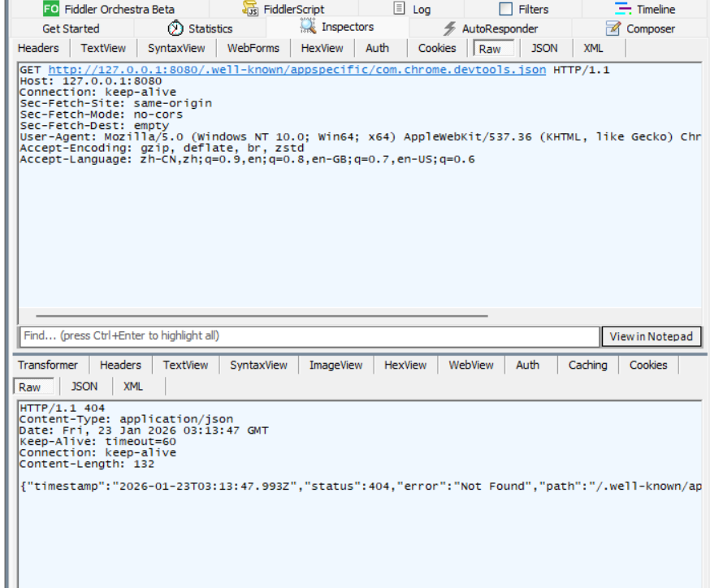Click the Composer pencil icon
Image resolution: width=710 pixels, height=588 pixels.
click(613, 28)
